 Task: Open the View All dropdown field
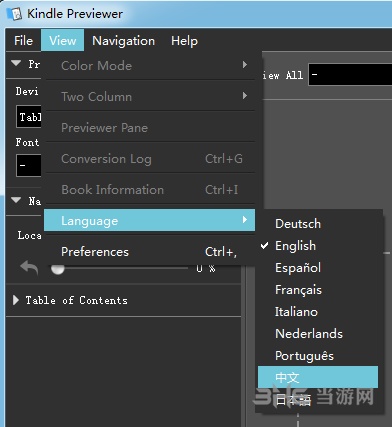[350, 75]
